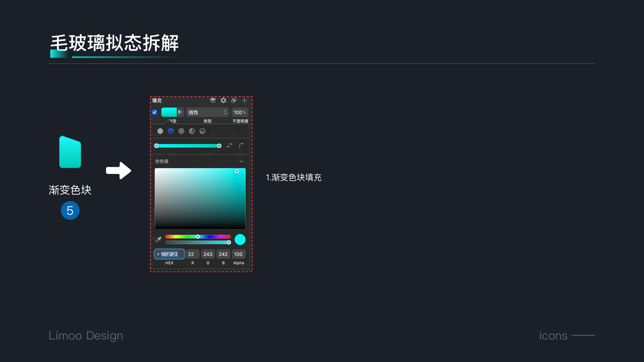
Task: Open the gradient swatch presets arrow
Action: (x=180, y=112)
